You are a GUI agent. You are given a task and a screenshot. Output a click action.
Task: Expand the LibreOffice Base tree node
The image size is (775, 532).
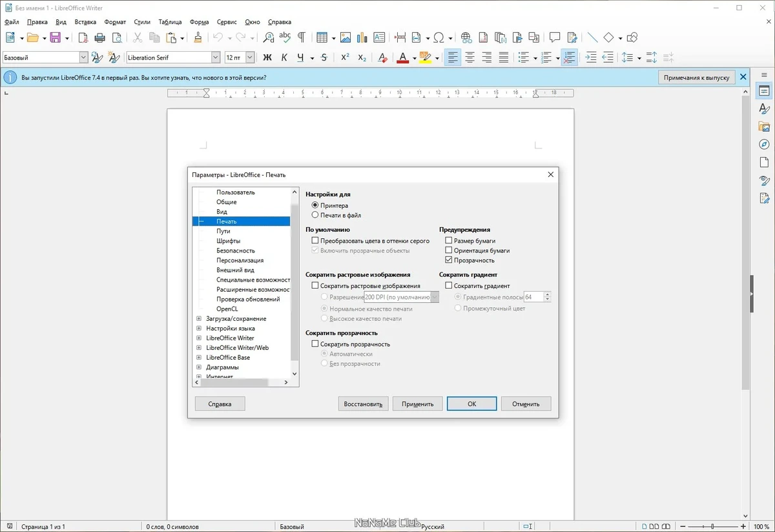199,357
